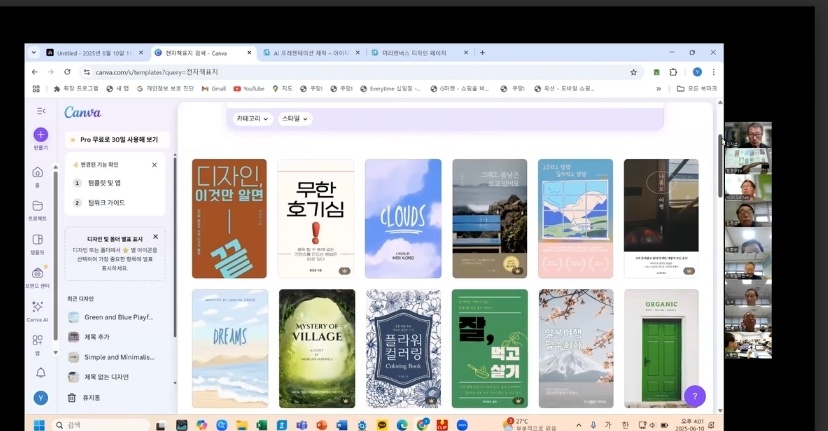Open Canva AI from the sidebar
Viewport: 828px width, 431px height.
click(38, 308)
